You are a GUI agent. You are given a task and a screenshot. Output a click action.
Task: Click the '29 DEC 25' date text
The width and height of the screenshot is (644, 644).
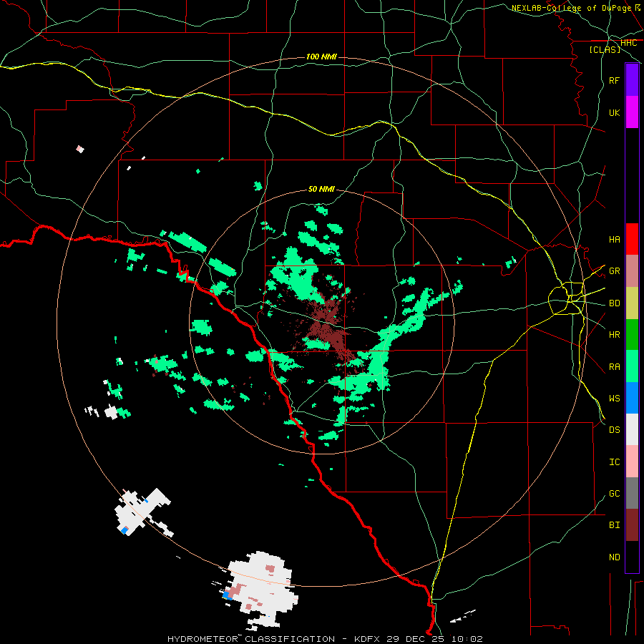tap(416, 639)
